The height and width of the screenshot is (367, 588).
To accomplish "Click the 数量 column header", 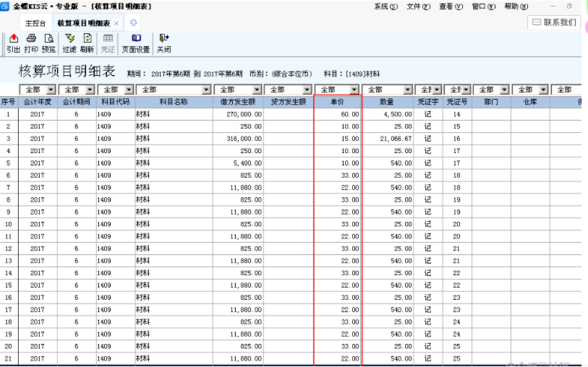I will pos(387,102).
